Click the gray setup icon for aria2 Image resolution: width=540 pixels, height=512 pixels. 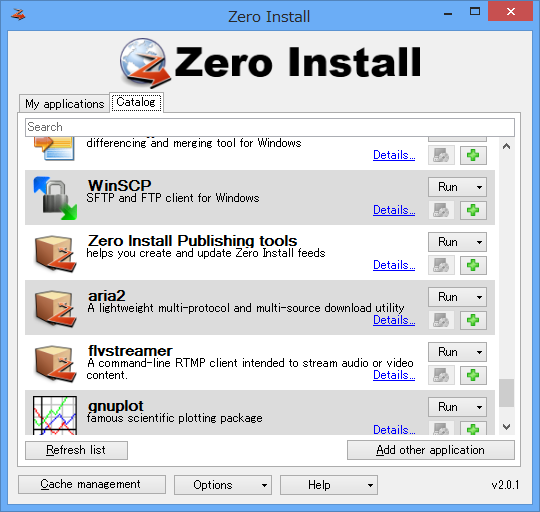(x=441, y=320)
